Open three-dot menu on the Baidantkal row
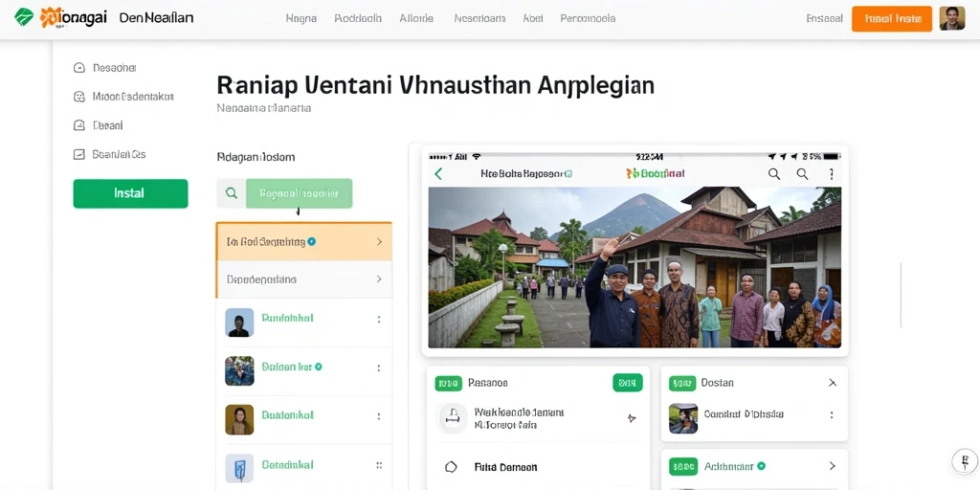This screenshot has height=490, width=980. point(379,415)
